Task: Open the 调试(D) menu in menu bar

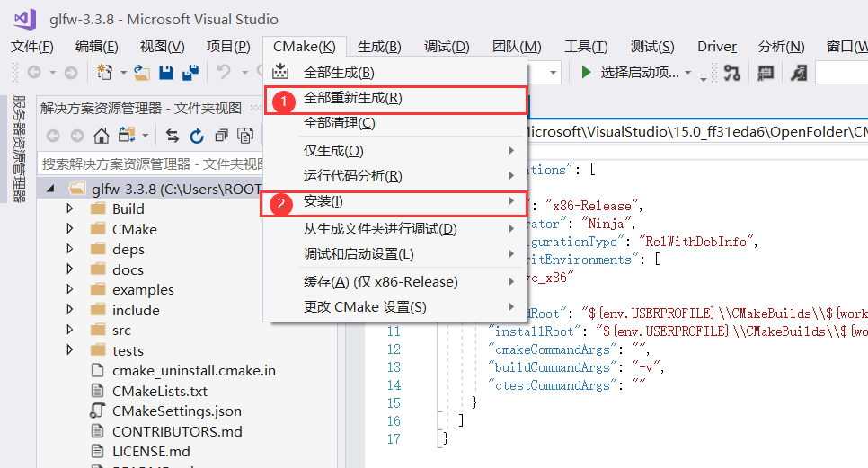Action: 447,47
